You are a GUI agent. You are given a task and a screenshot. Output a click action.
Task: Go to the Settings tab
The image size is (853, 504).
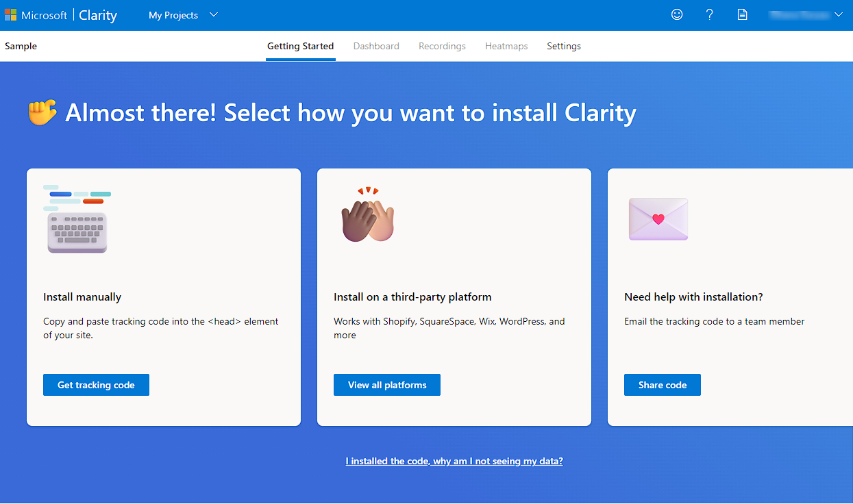(x=564, y=47)
